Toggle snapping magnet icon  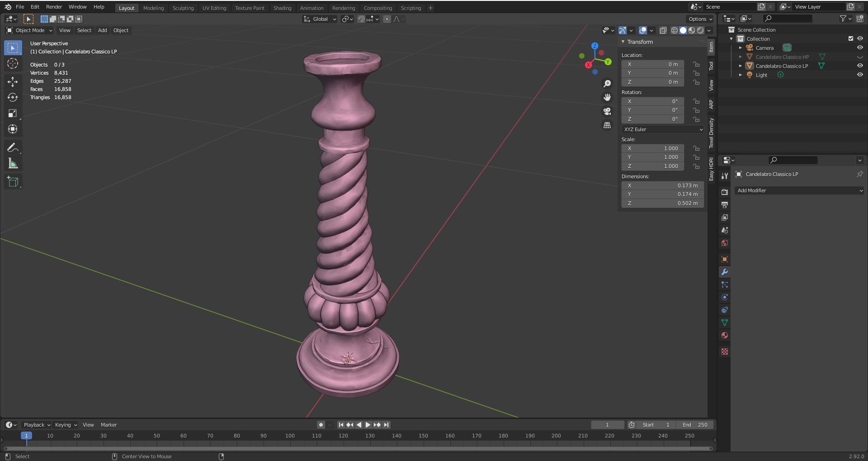pyautogui.click(x=361, y=19)
